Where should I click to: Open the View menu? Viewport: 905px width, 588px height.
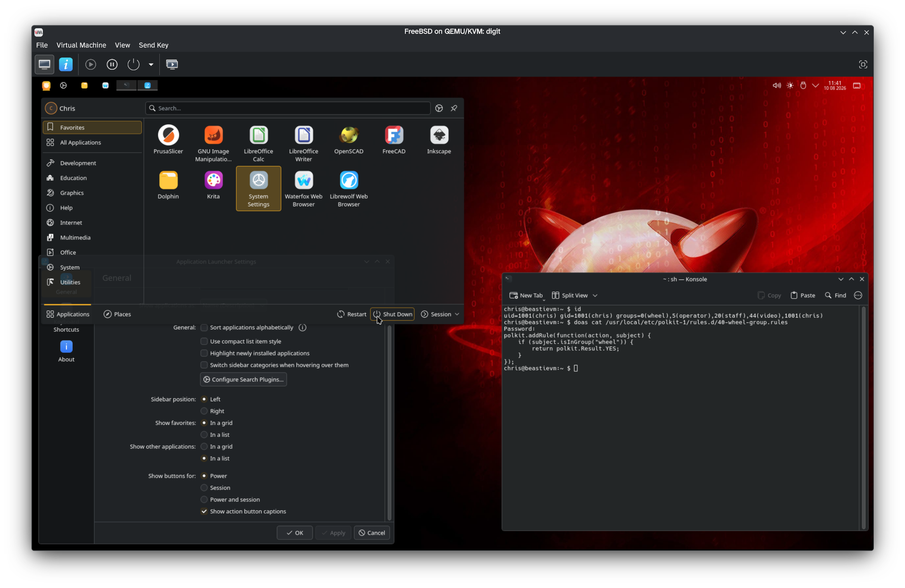[122, 45]
